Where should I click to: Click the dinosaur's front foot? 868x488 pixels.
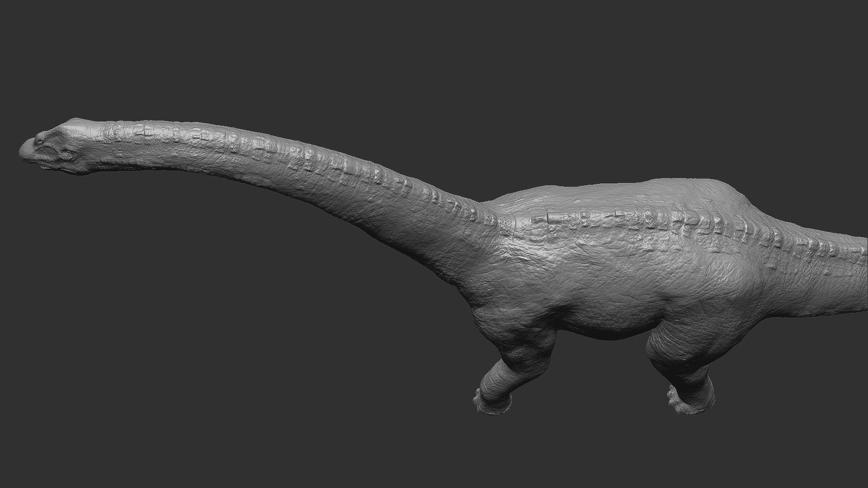tap(492, 402)
